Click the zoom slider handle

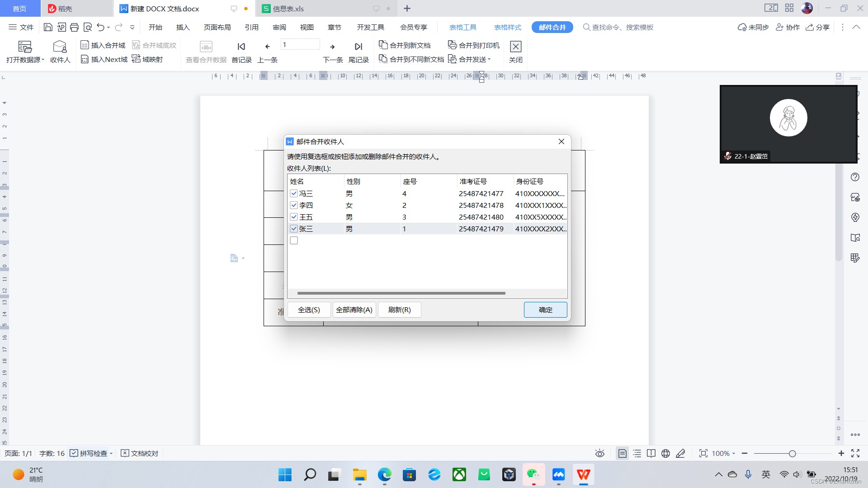coord(792,453)
